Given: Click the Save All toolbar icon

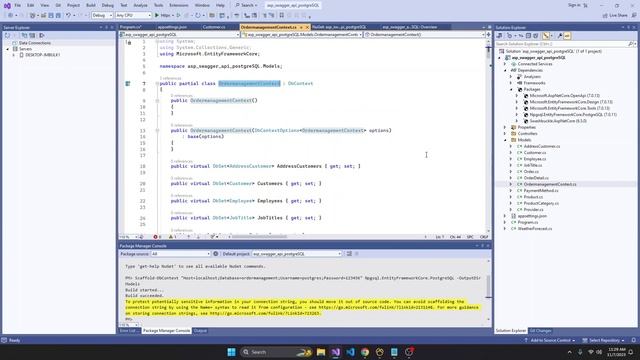Looking at the screenshot, I should pos(58,16).
